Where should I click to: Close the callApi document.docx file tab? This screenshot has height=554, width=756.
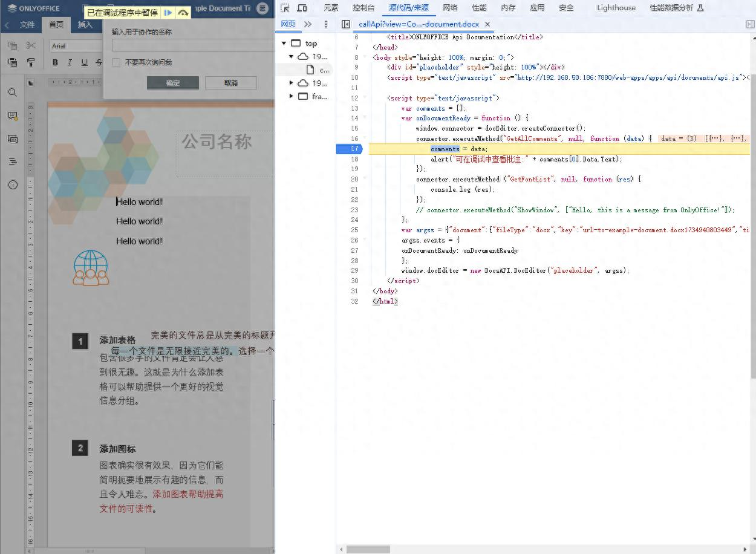(487, 24)
